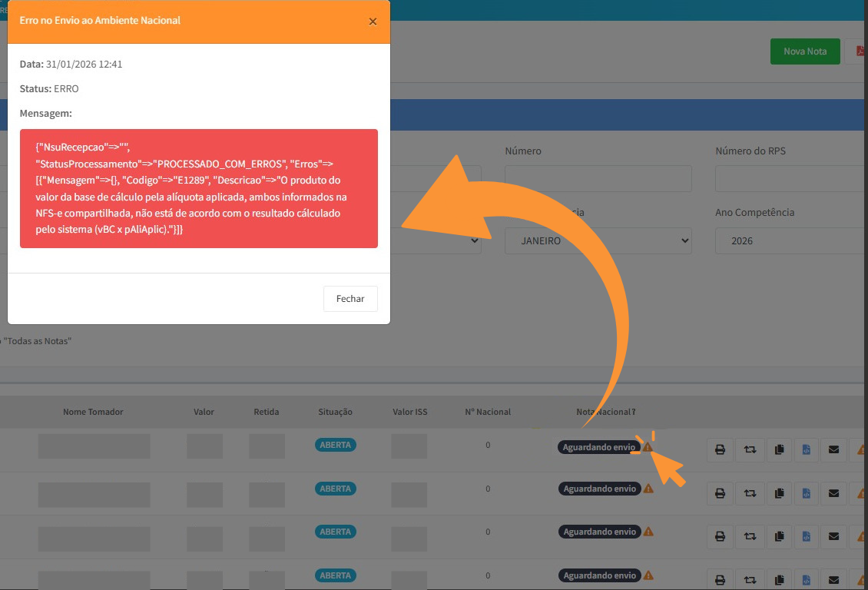The width and height of the screenshot is (868, 590).
Task: Open XML file icon in third row
Action: (806, 535)
